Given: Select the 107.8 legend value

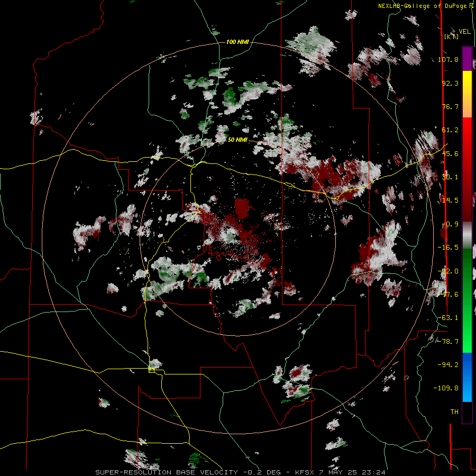Looking at the screenshot, I should pyautogui.click(x=448, y=59).
